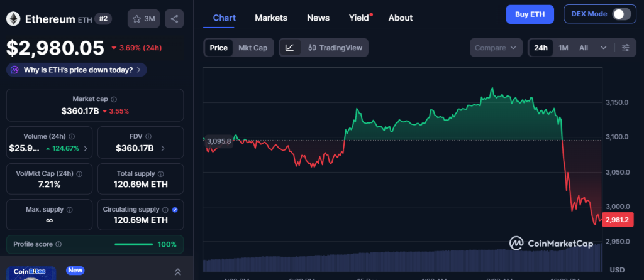This screenshot has width=644, height=280.
Task: Switch to TradingView candlestick chart
Action: click(335, 48)
